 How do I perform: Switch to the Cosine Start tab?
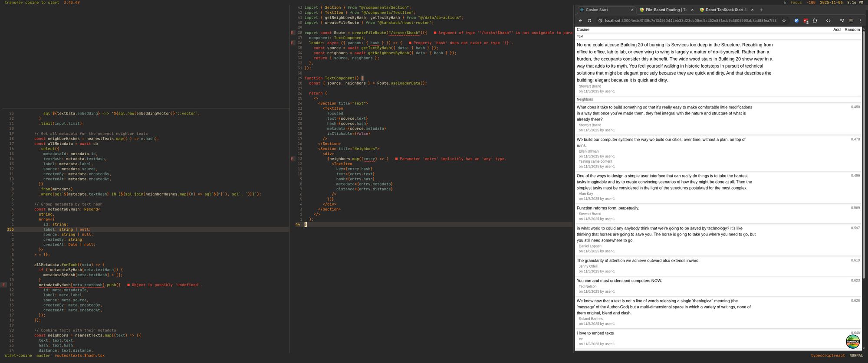(606, 10)
